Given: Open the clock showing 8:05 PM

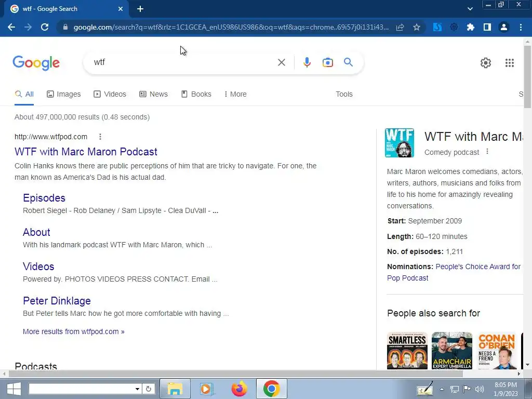Looking at the screenshot, I should 506,389.
